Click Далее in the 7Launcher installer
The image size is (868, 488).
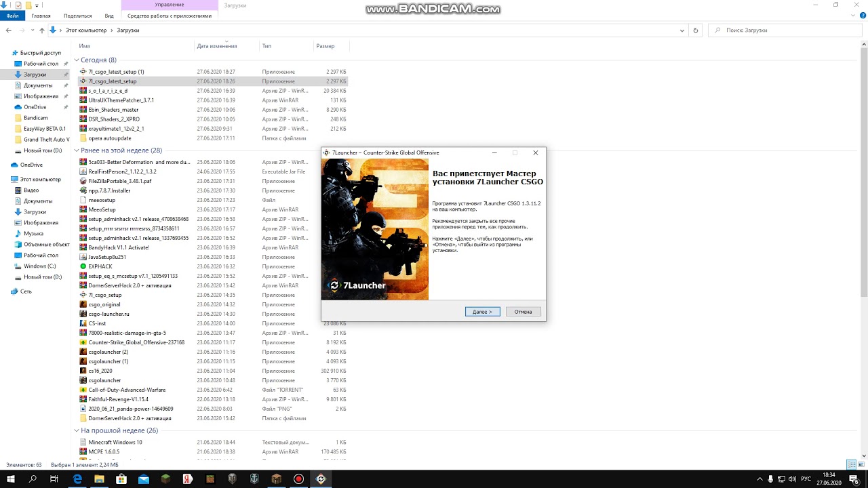pyautogui.click(x=483, y=312)
